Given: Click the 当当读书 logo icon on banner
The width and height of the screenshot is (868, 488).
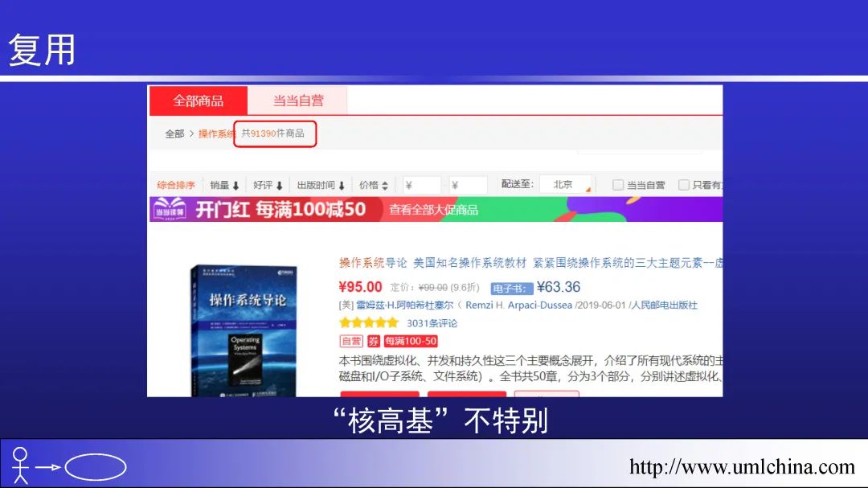Looking at the screenshot, I should pyautogui.click(x=170, y=209).
